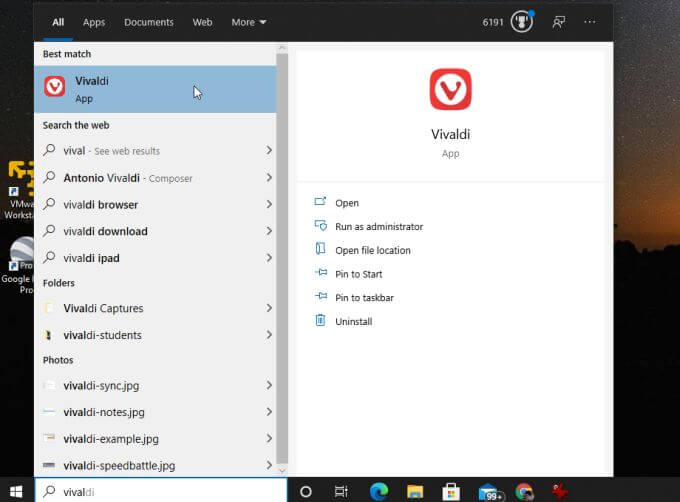Click the rewards trophy icon in header
680x502 pixels.
521,22
